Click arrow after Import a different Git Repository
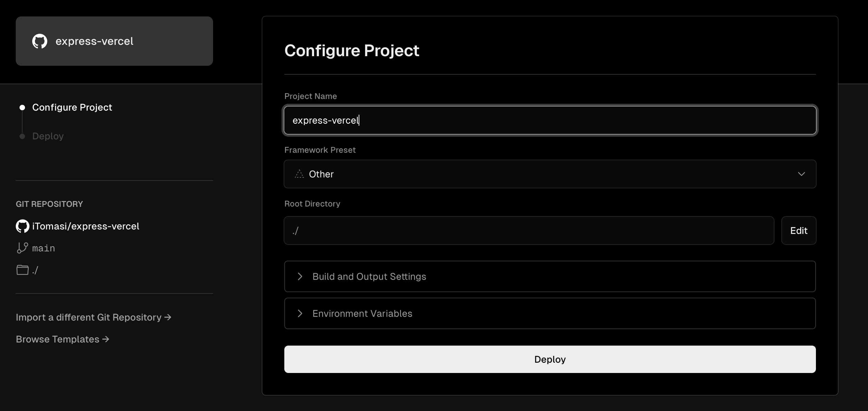This screenshot has height=411, width=868. (168, 317)
